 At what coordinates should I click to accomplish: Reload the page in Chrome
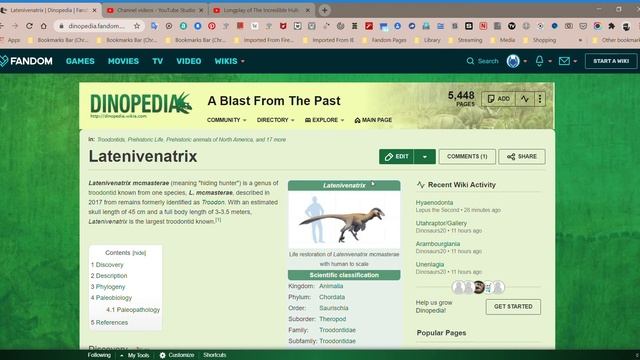[29, 26]
